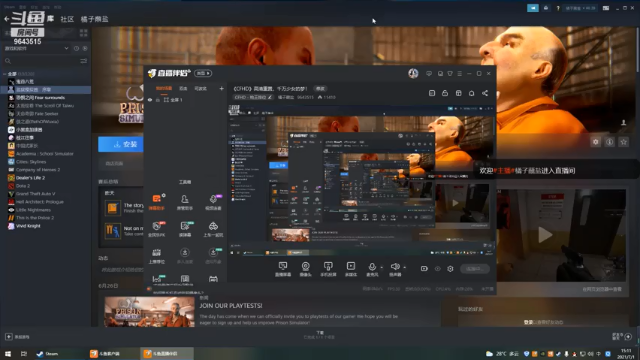Screen dimensions: 640x360
Task: Select Little Nightmares in library list
Action: (x=33, y=210)
